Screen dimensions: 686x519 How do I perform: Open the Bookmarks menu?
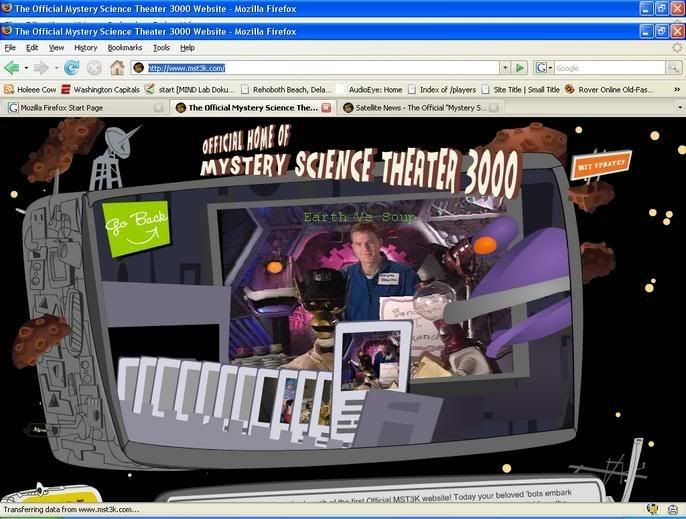point(125,48)
